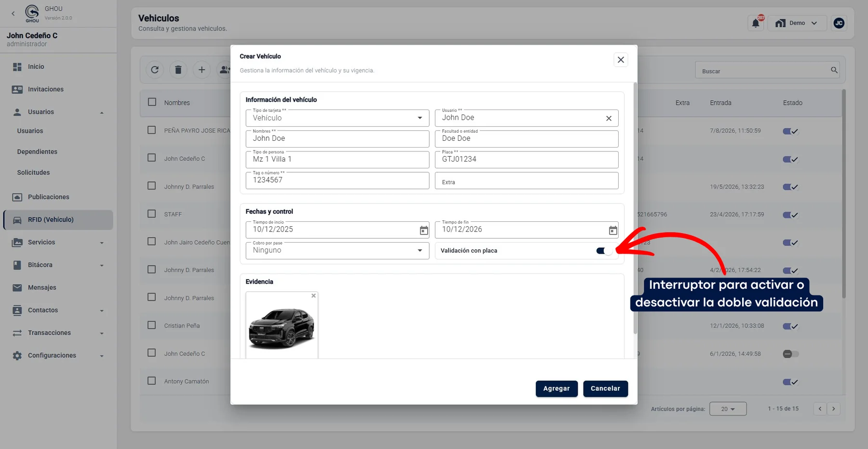Open Invitaciones in the sidebar
Screen dimensions: 868x449
[x=58, y=89]
